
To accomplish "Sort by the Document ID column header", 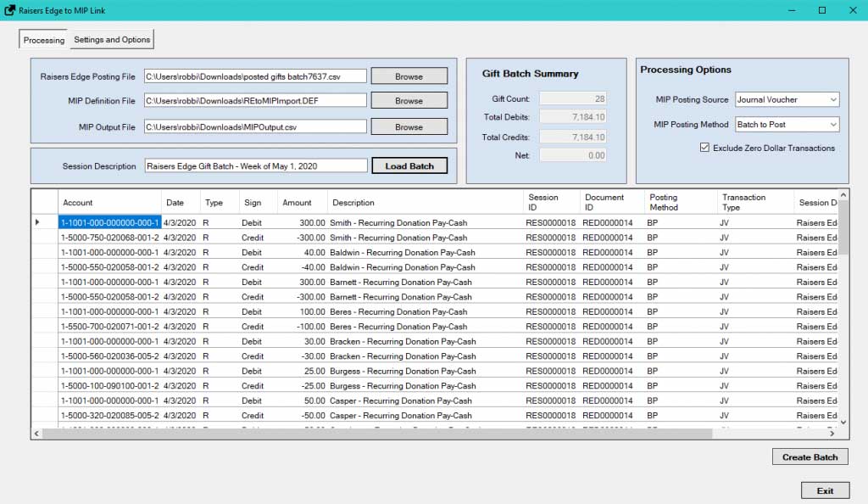I will click(612, 203).
